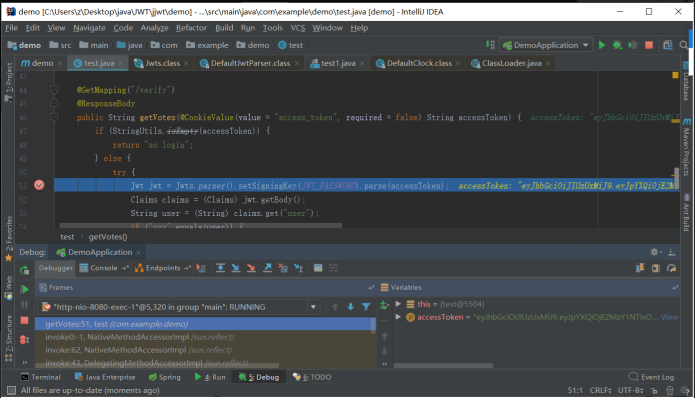Open Java Enterprise tool window

click(105, 377)
